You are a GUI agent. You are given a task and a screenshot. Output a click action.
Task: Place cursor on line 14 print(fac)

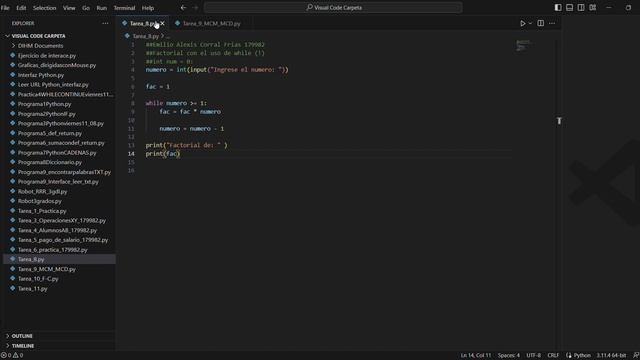(163, 153)
